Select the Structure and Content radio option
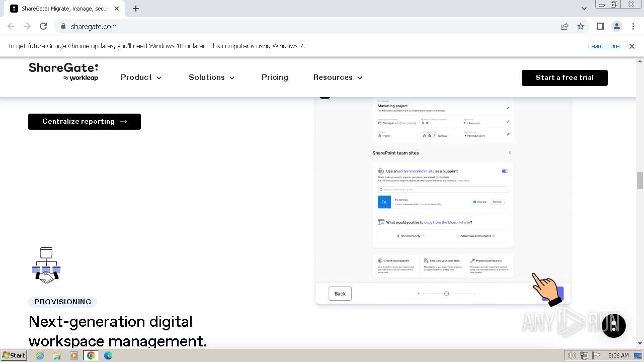Screen dimensions: 644x362 point(458,236)
